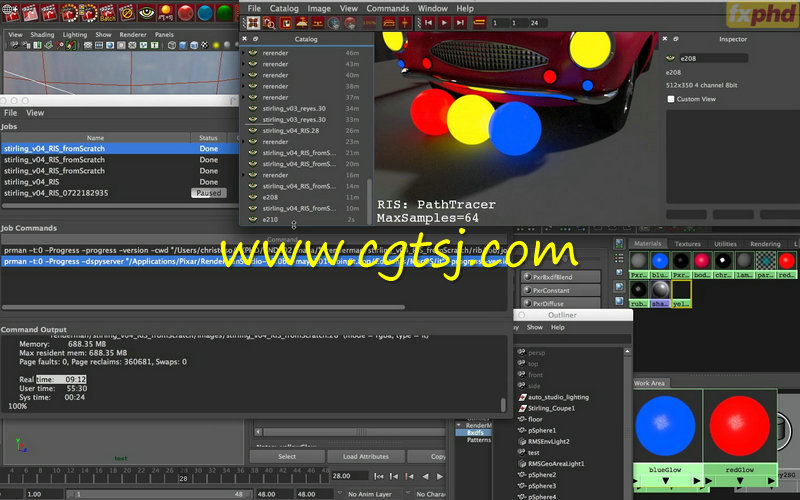Click eye icon beside e208 in Inspector
Screen dimensions: 800x500
[x=670, y=58]
